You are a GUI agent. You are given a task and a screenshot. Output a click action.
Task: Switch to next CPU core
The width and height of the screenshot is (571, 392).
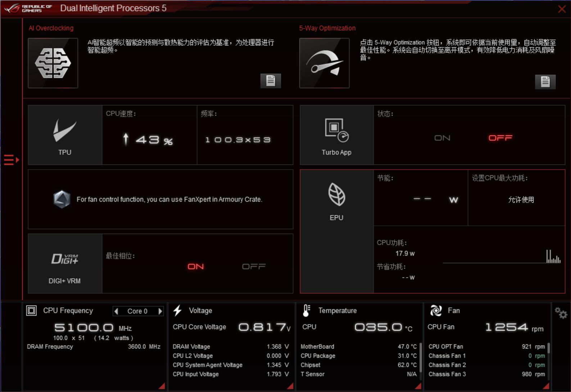(160, 311)
